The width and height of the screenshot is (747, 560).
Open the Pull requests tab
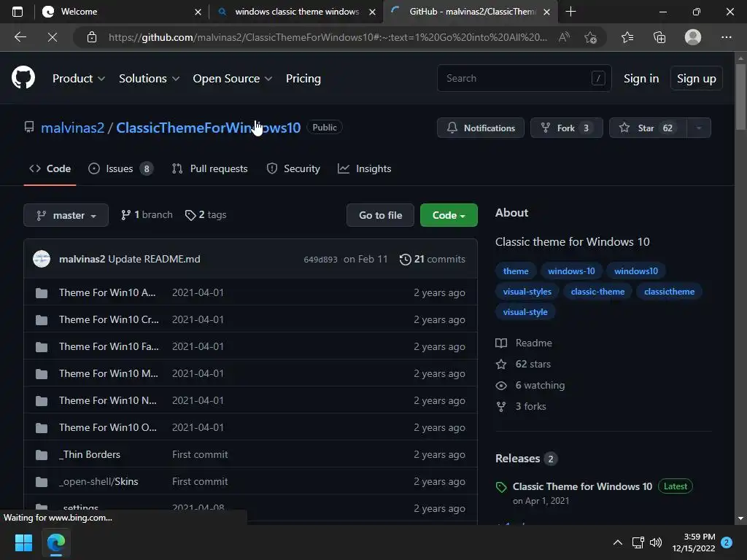[209, 168]
